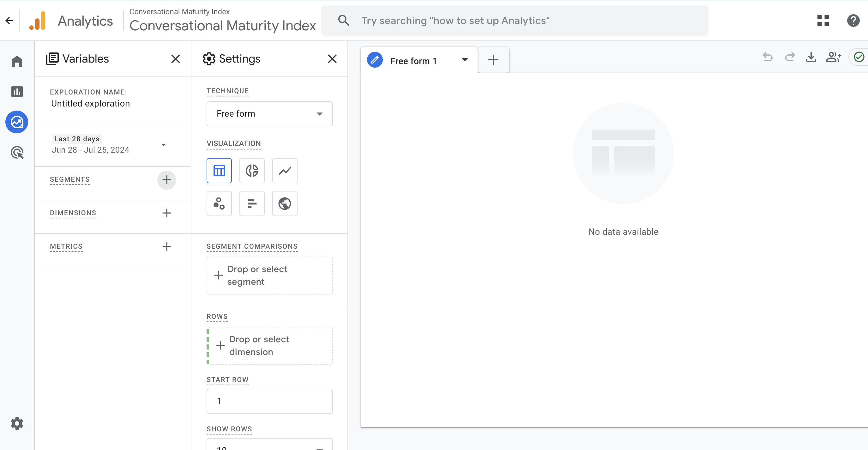Open the Google Analytics logo home

(38, 21)
